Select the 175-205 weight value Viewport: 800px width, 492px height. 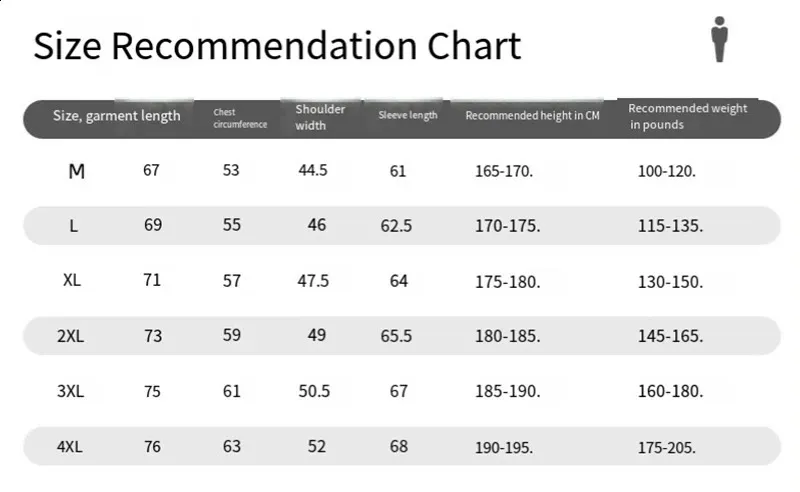(667, 447)
